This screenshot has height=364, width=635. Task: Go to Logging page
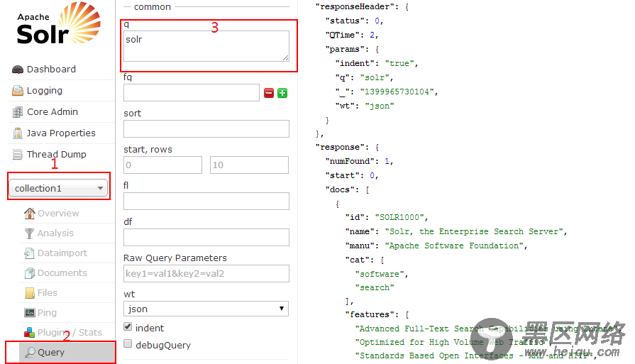pos(45,91)
